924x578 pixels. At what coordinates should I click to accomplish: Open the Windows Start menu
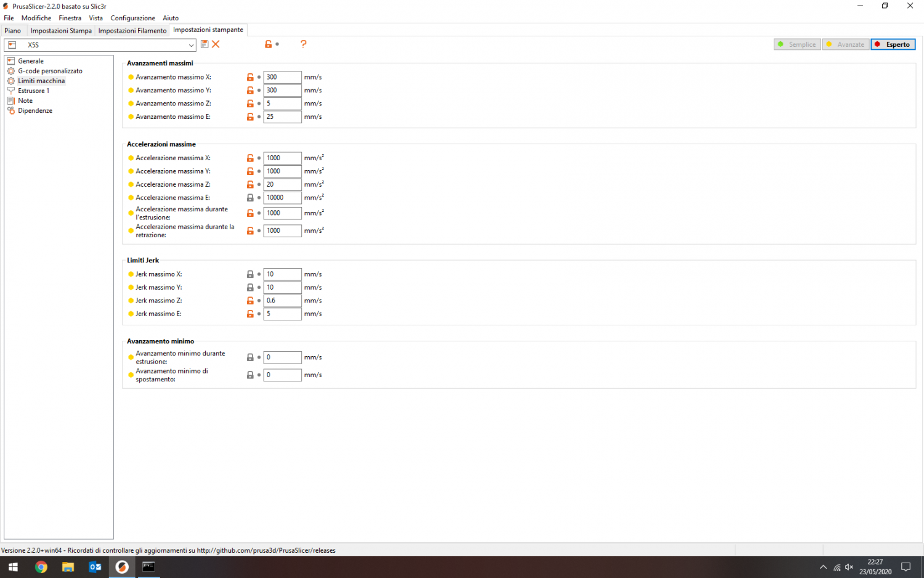13,567
